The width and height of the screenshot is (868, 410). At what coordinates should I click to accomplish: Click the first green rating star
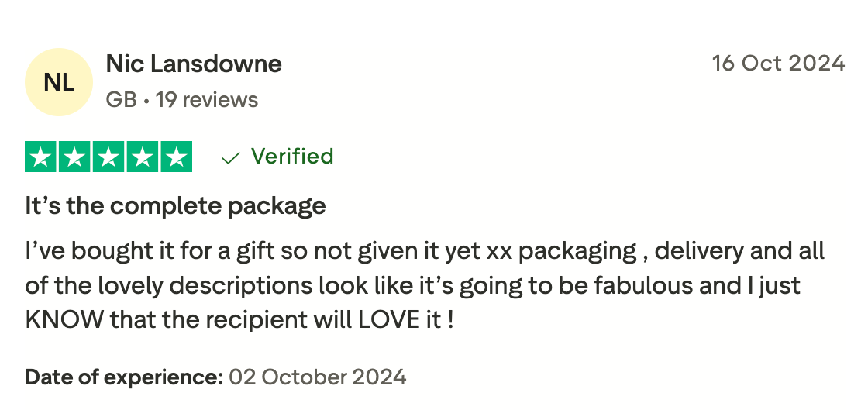42,157
